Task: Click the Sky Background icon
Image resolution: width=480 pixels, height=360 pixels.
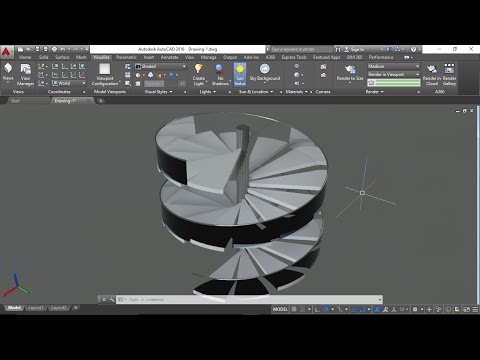Action: tap(265, 69)
